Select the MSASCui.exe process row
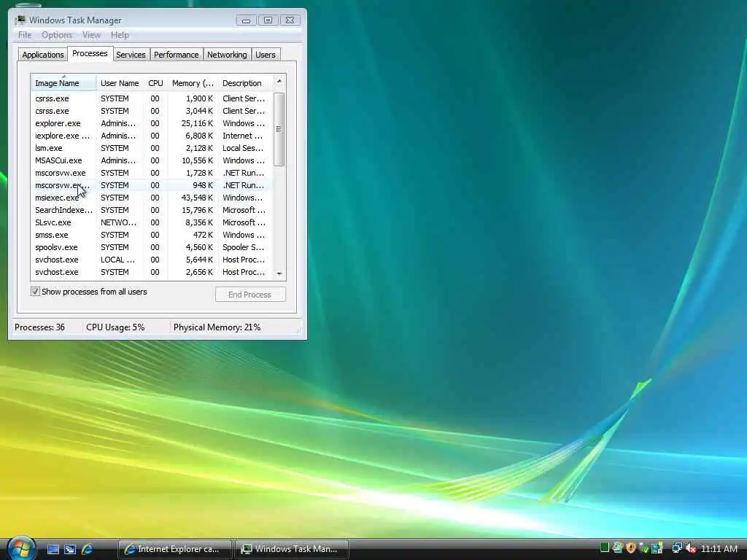Image resolution: width=747 pixels, height=560 pixels. coord(152,160)
